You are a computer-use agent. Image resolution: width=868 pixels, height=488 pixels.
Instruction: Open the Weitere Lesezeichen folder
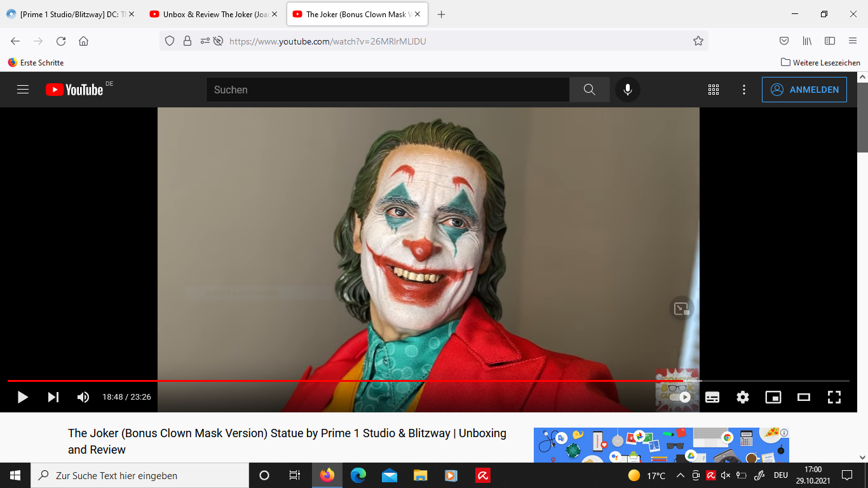(820, 62)
